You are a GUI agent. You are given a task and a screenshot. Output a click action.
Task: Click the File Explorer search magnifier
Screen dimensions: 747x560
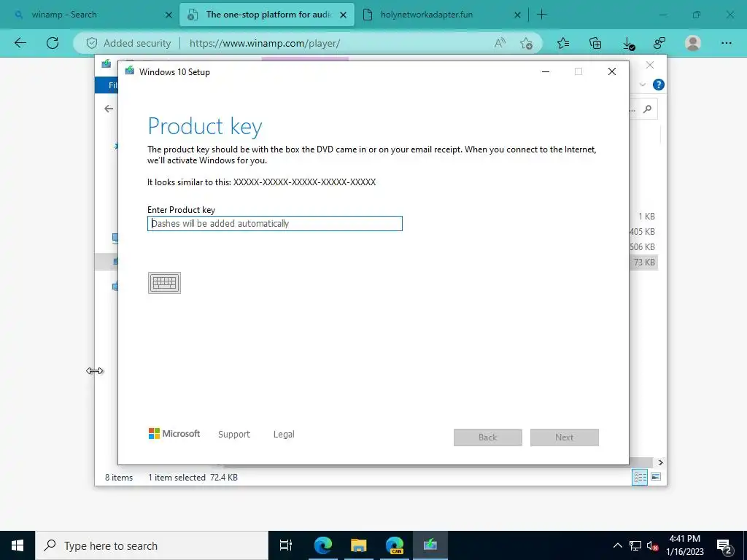[647, 109]
